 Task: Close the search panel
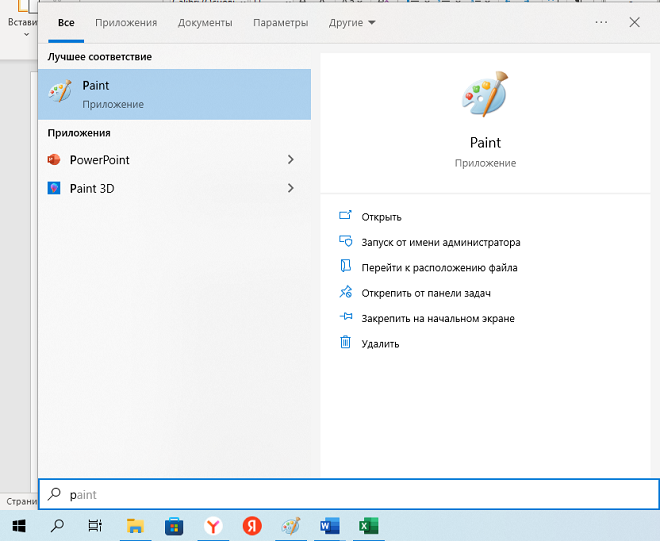click(634, 22)
